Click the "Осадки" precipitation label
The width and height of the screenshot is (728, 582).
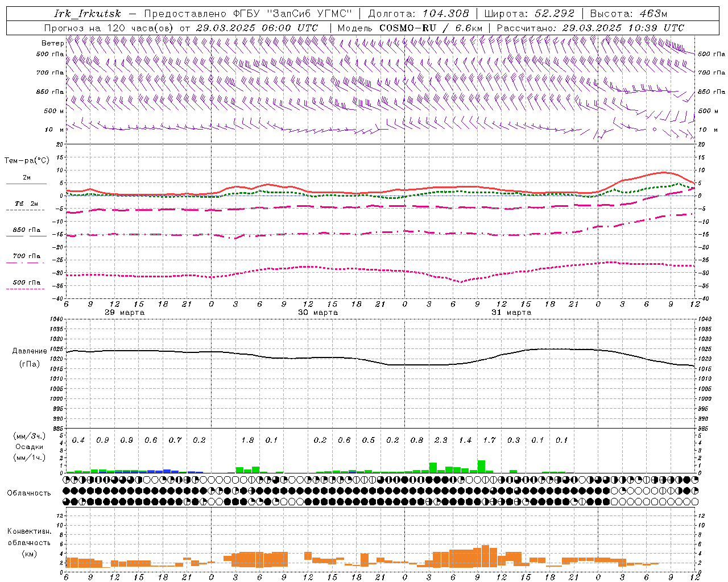[30, 447]
